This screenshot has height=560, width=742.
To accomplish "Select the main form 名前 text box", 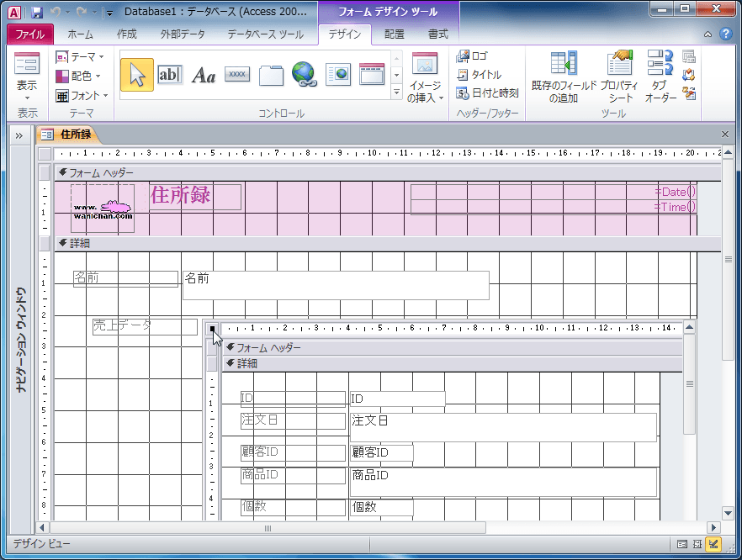I will click(336, 286).
